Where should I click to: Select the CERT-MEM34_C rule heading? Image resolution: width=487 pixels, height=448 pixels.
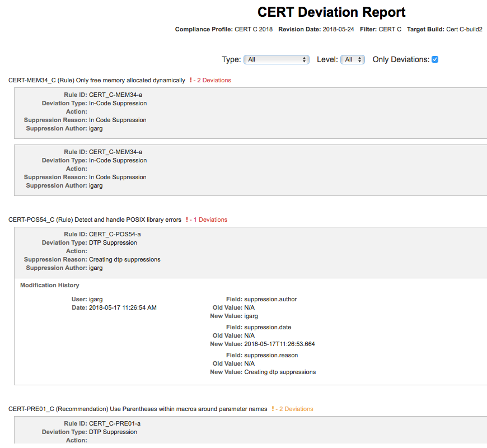point(97,80)
